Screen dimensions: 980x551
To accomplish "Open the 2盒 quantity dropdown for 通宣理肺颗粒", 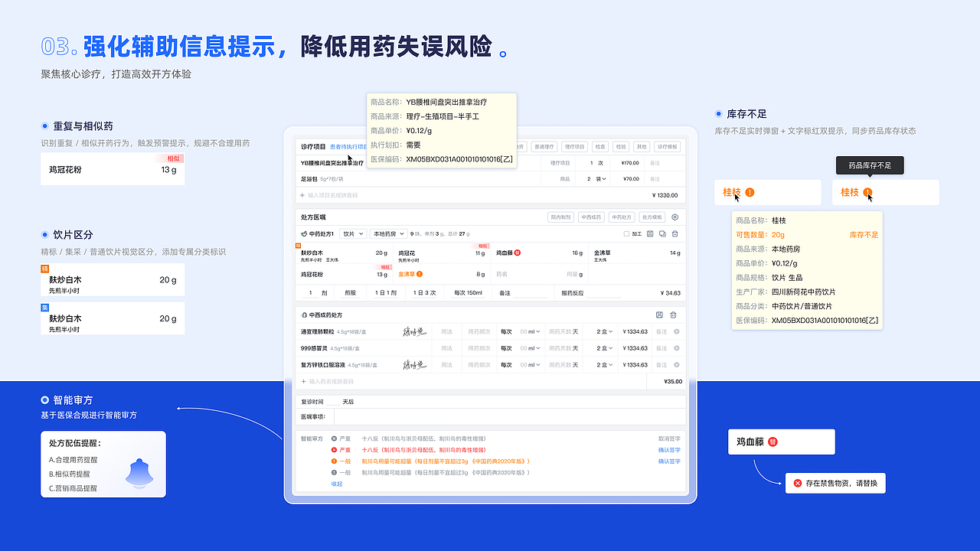I will [x=603, y=331].
